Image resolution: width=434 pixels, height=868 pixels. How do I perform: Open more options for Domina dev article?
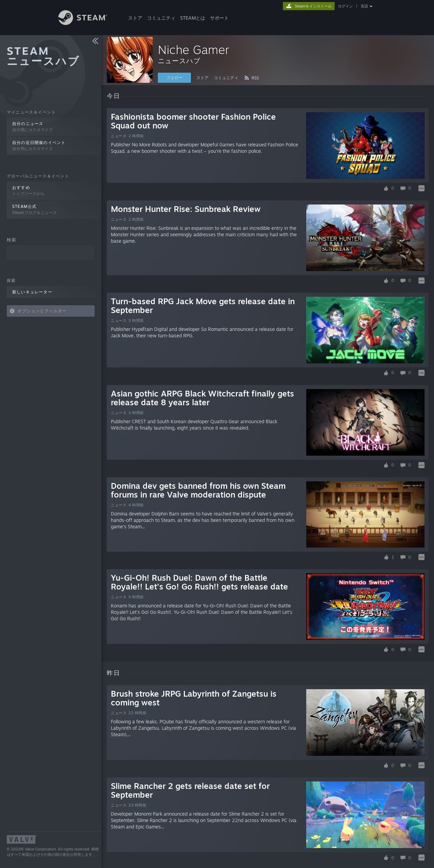421,557
